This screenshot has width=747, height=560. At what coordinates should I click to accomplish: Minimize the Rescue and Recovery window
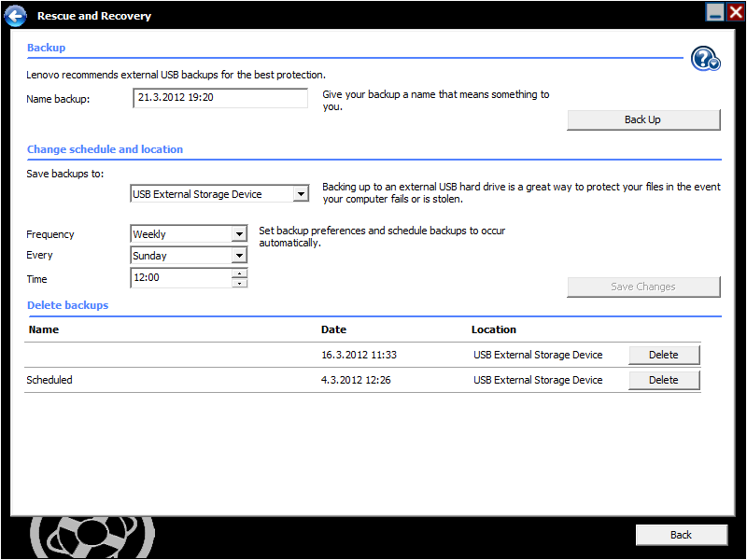click(715, 12)
